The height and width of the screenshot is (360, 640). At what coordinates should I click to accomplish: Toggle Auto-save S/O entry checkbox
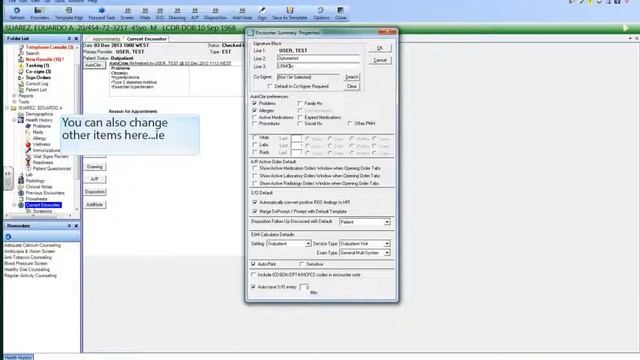click(253, 287)
